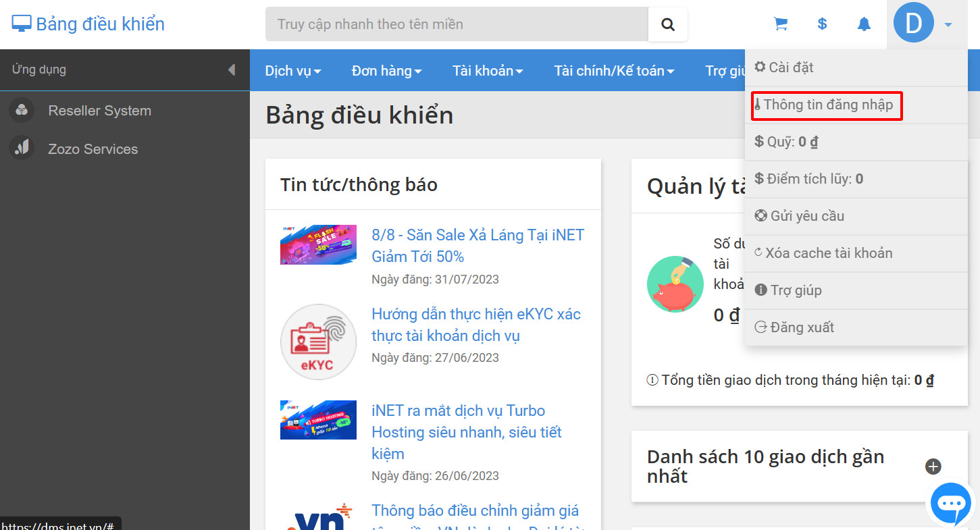
Task: Click the search field Truy cập nhanh
Action: coord(457,24)
